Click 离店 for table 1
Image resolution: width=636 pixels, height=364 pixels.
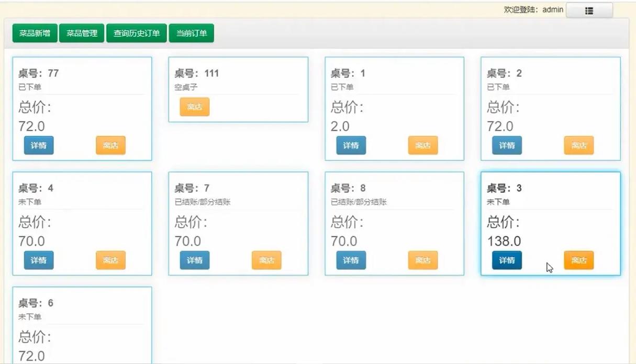(423, 145)
